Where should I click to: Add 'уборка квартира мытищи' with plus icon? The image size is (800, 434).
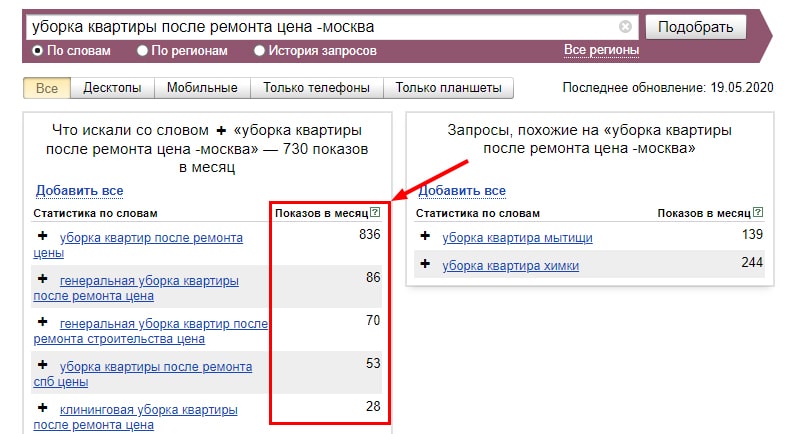tap(425, 236)
